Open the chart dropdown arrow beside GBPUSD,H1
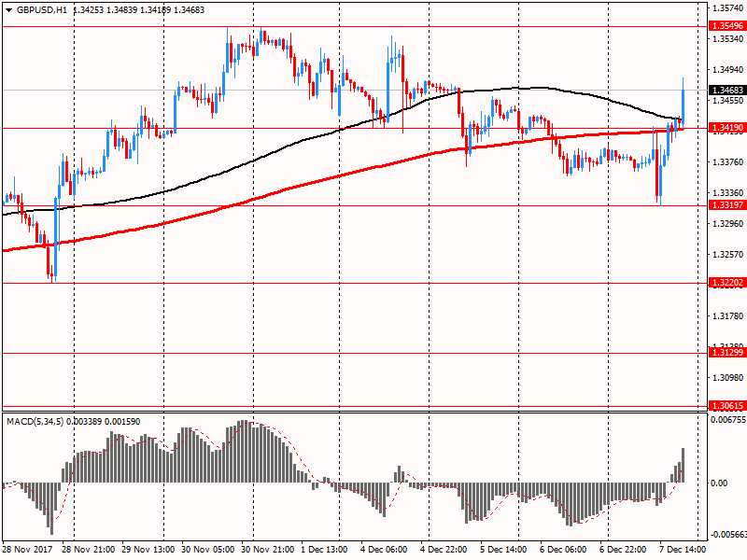 (8, 10)
